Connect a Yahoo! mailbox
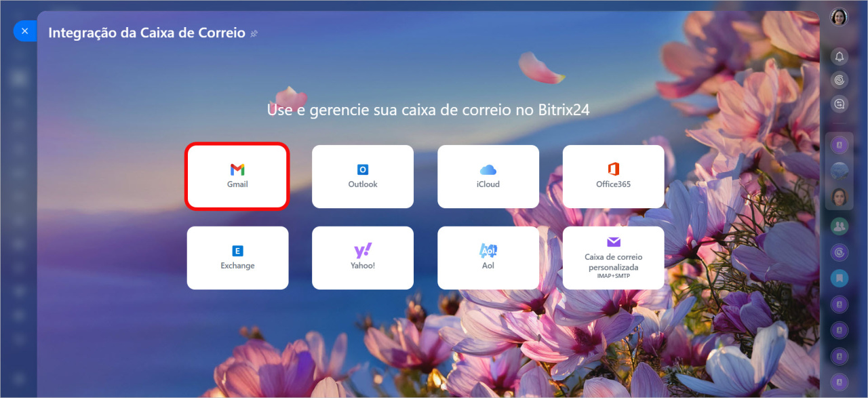This screenshot has width=868, height=398. pyautogui.click(x=363, y=258)
